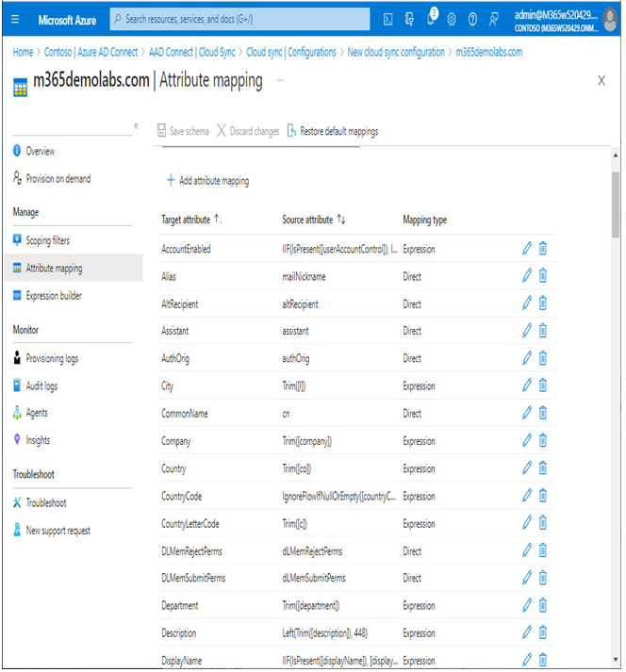Edit the AccountEnabled mapping with pencil icon
626x672 pixels.
coord(527,248)
